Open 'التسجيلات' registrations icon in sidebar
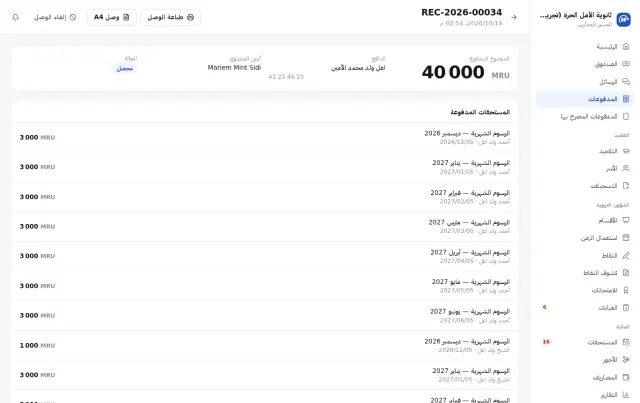 626,186
